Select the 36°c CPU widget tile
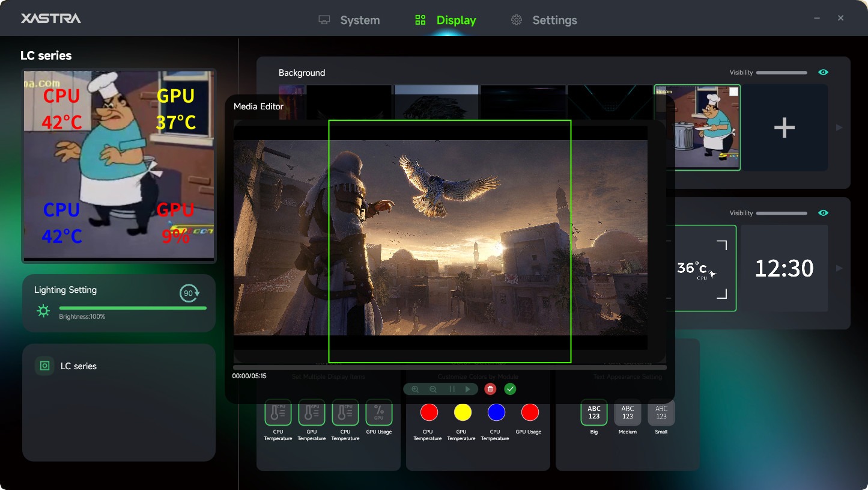This screenshot has width=868, height=490. (x=702, y=268)
